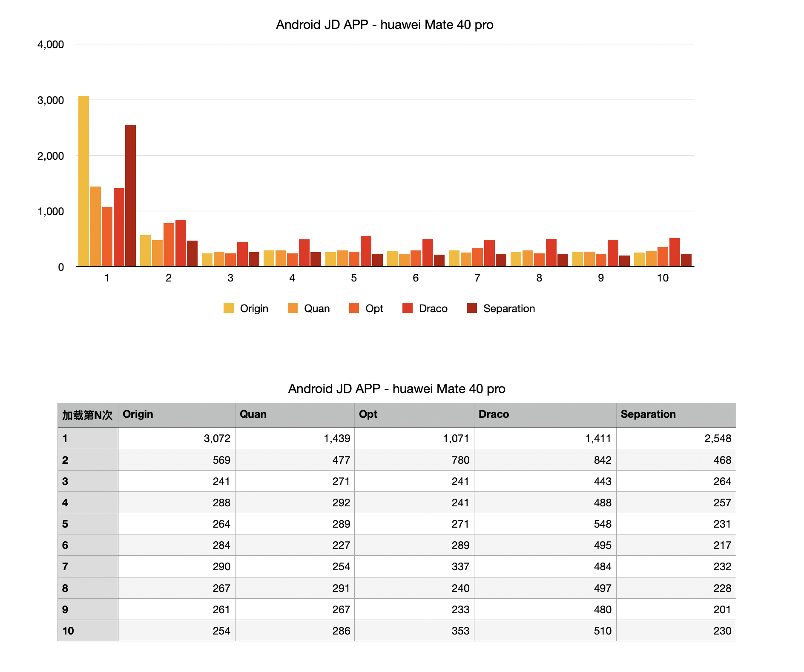Click the Origin column header in table
This screenshot has height=672, width=804.
tap(177, 415)
